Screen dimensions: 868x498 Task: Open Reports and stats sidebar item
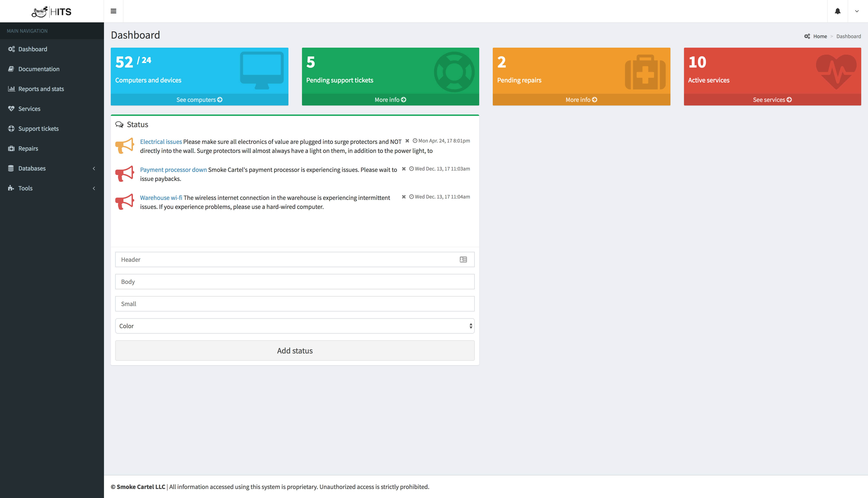pos(41,89)
